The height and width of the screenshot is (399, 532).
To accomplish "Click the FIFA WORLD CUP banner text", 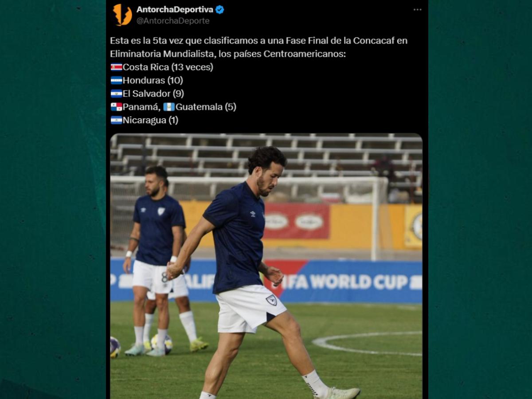I will pos(347,282).
